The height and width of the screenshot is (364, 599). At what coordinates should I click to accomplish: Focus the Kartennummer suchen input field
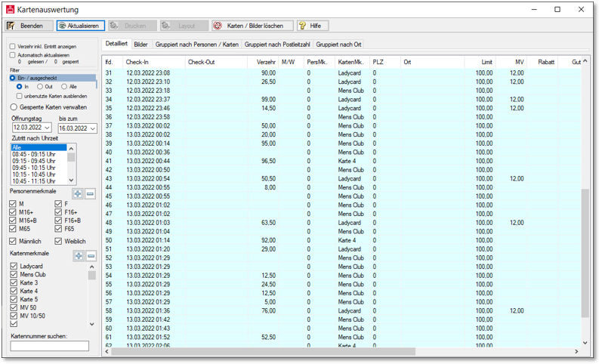click(x=50, y=346)
